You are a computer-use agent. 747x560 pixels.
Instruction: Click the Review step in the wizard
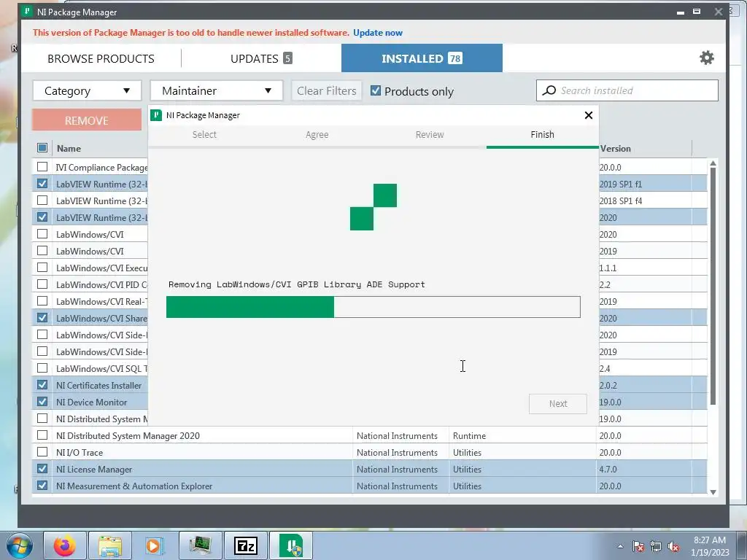coord(430,134)
